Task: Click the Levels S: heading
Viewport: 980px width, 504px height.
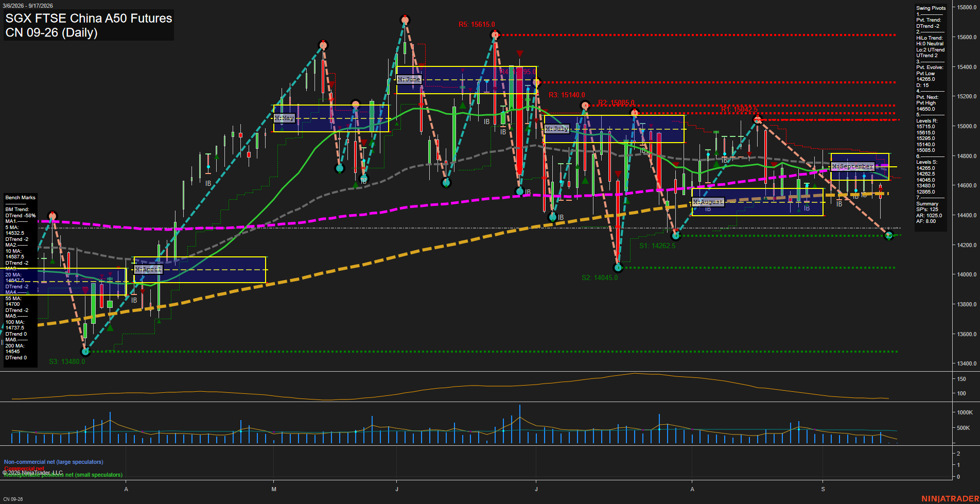Action: [x=926, y=162]
